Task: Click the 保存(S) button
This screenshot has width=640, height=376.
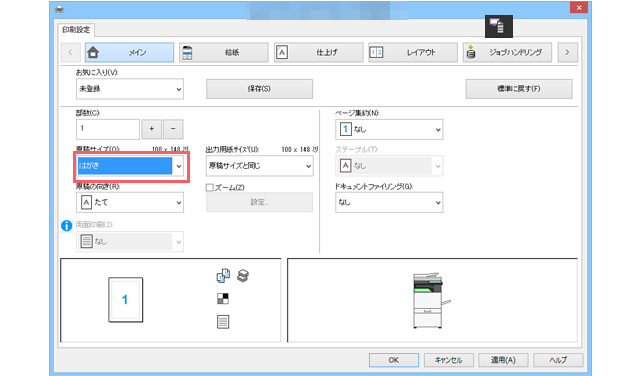Action: 259,89
